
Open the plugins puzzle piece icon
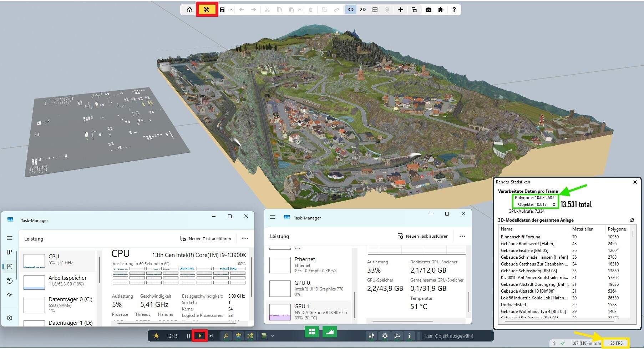click(441, 10)
